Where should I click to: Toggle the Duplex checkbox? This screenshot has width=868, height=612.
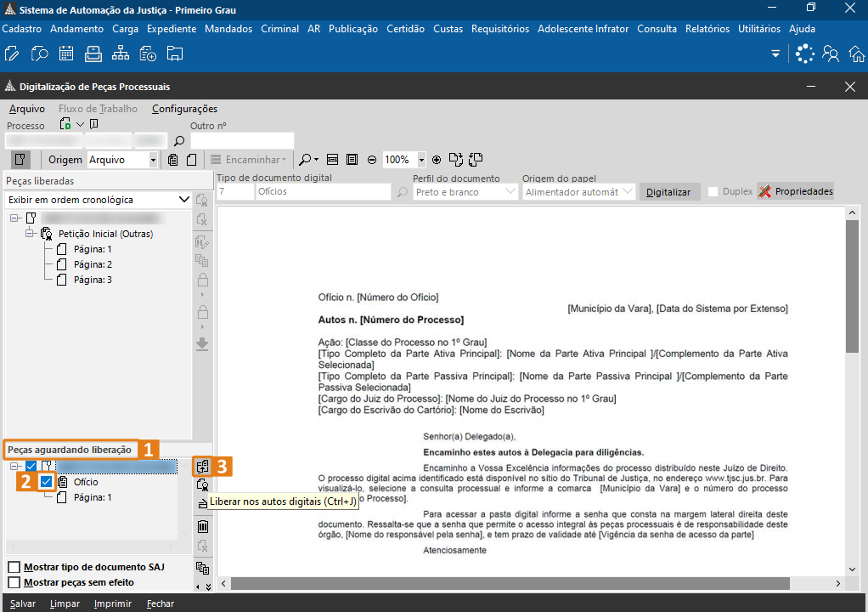713,191
